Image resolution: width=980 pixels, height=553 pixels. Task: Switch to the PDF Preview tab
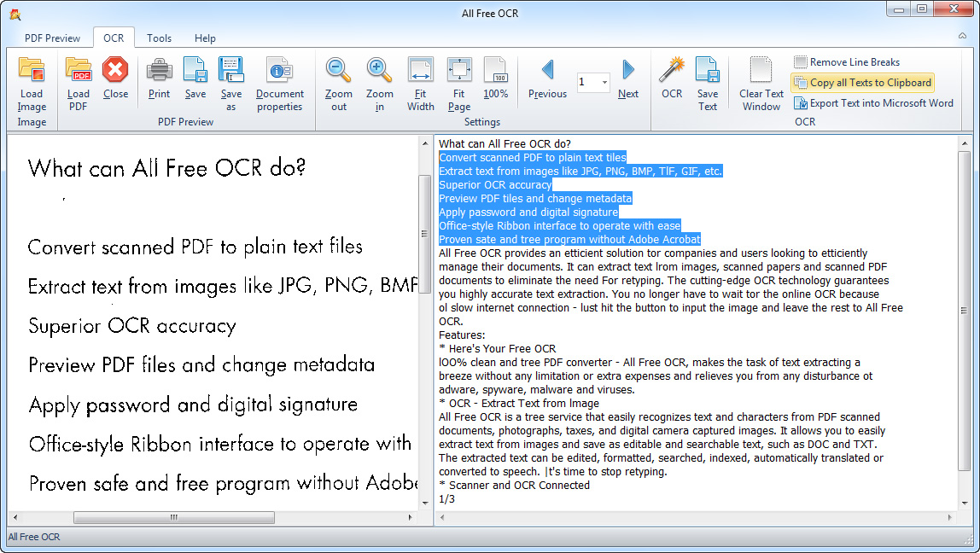(x=53, y=38)
